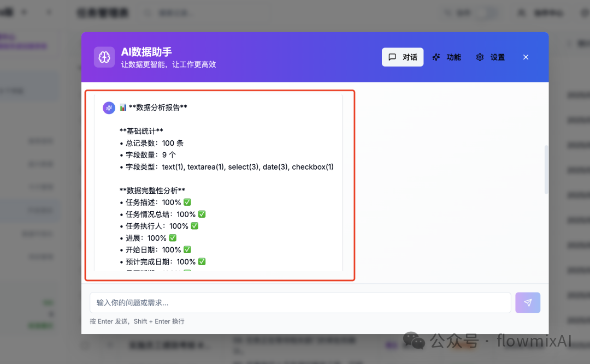Close the AI数据助手 dialog
This screenshot has width=590, height=364.
pyautogui.click(x=526, y=57)
